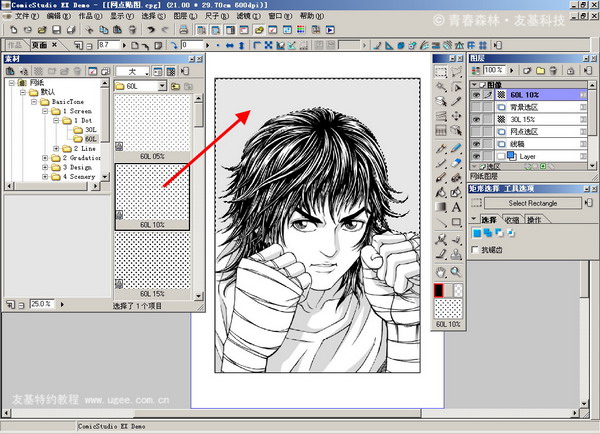Switch to the 收缩 tab
This screenshot has height=434, width=600.
[x=512, y=220]
